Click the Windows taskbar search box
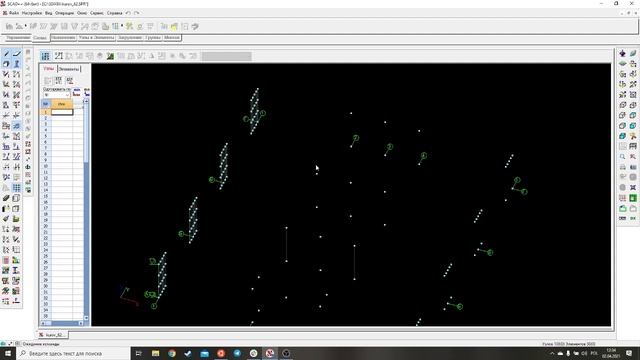Viewport: 640px width, 360px height. click(73, 353)
